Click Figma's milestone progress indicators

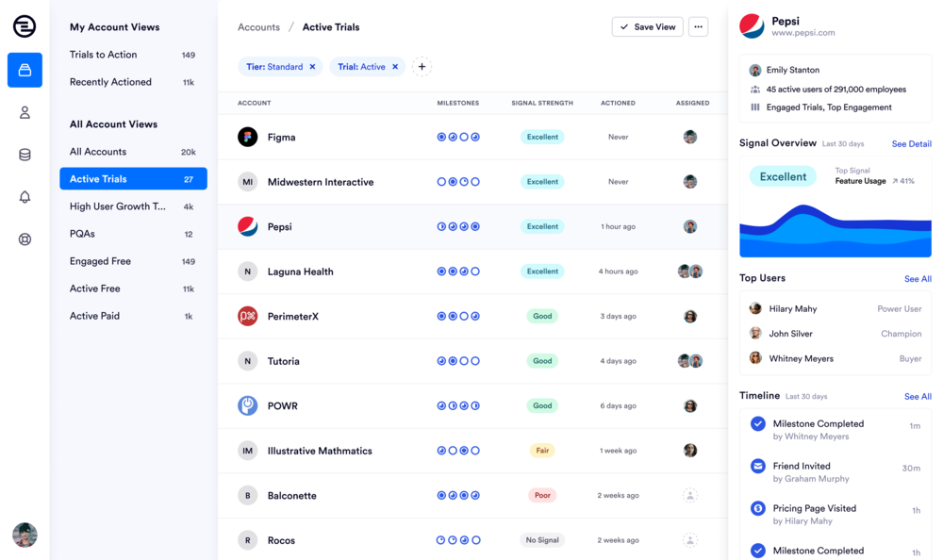click(458, 137)
